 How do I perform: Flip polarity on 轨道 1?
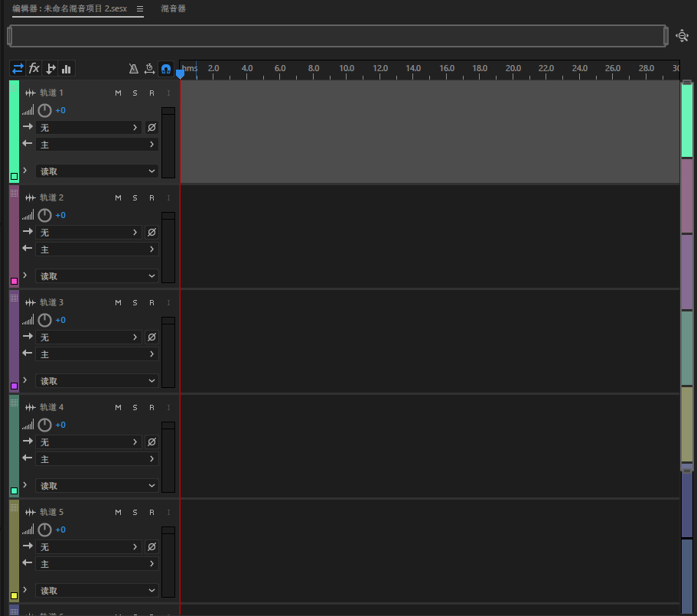coord(151,128)
